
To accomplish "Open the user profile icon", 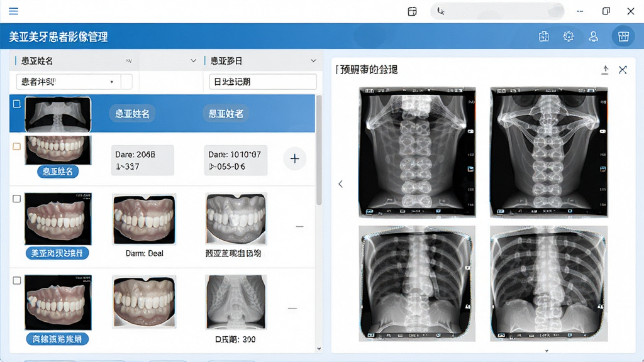I will coord(594,36).
